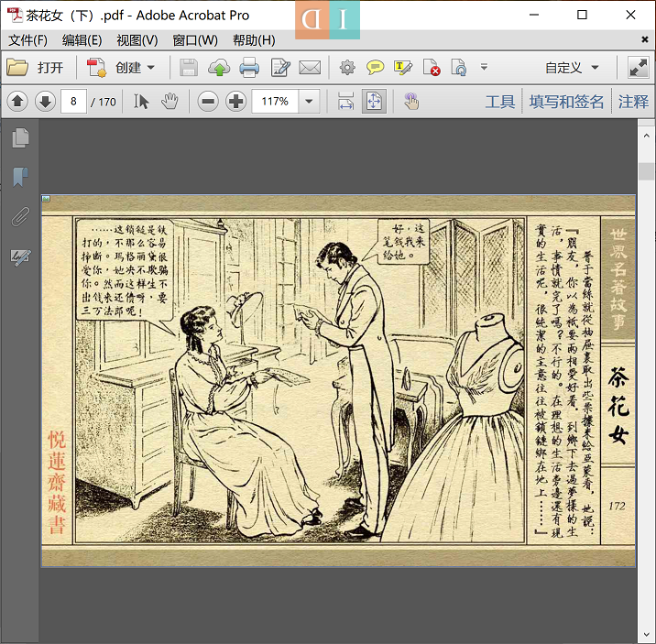Zoom in using the plus button
Viewport: 656px width, 644px height.
click(236, 101)
